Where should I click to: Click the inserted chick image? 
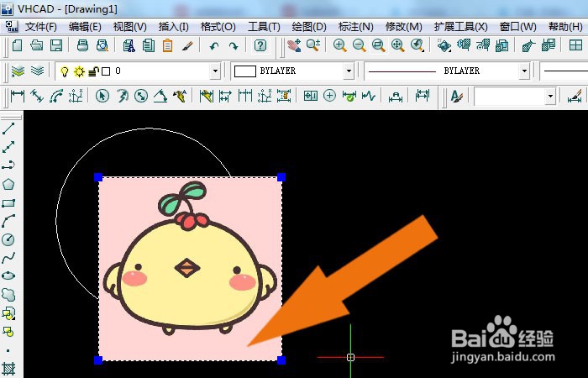[190, 269]
